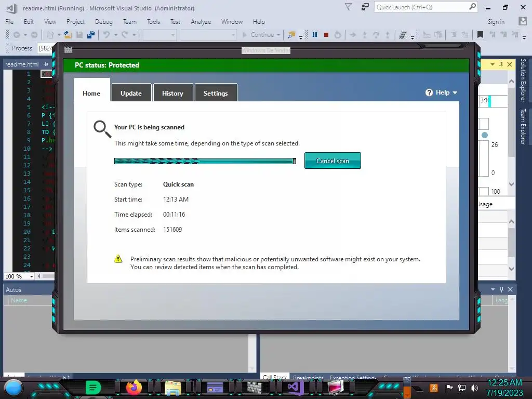Viewport: 532px width, 399px height.
Task: Click the Save All toolbar icon
Action: coord(90,35)
